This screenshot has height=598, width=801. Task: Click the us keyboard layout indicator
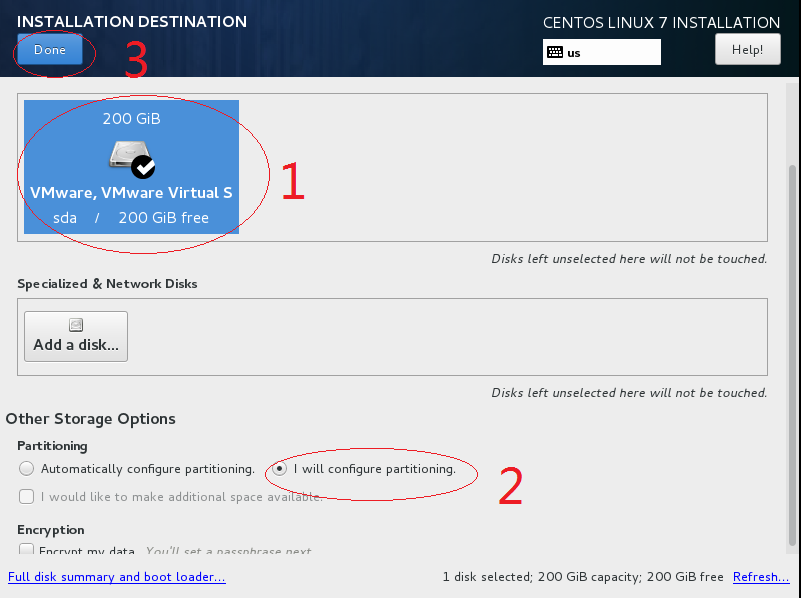pyautogui.click(x=601, y=52)
